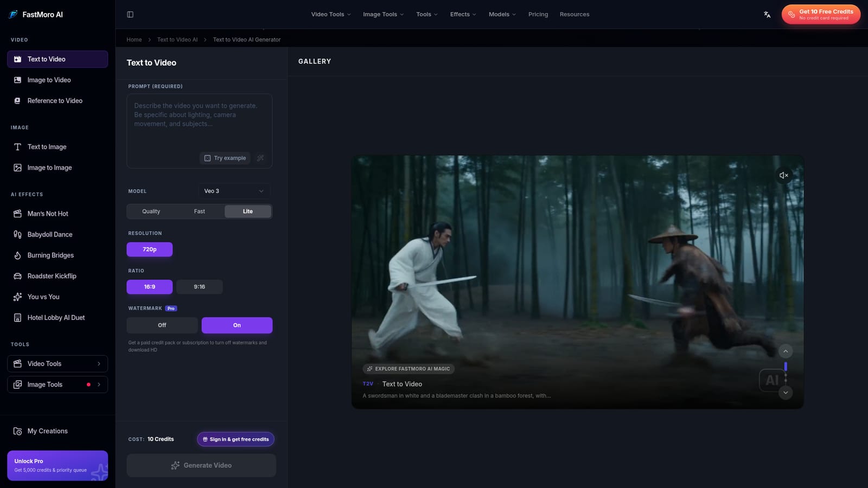Screen dimensions: 868x488
Task: Open the Resources page
Action: 575,15
